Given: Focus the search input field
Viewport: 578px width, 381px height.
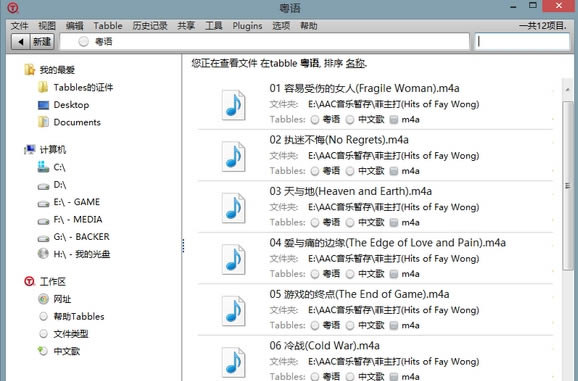Looking at the screenshot, I should [x=522, y=42].
